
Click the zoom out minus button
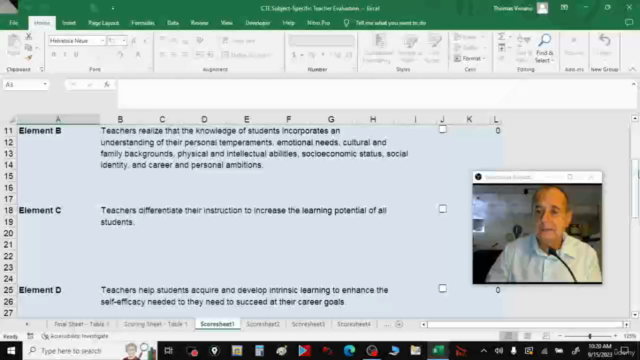click(560, 336)
